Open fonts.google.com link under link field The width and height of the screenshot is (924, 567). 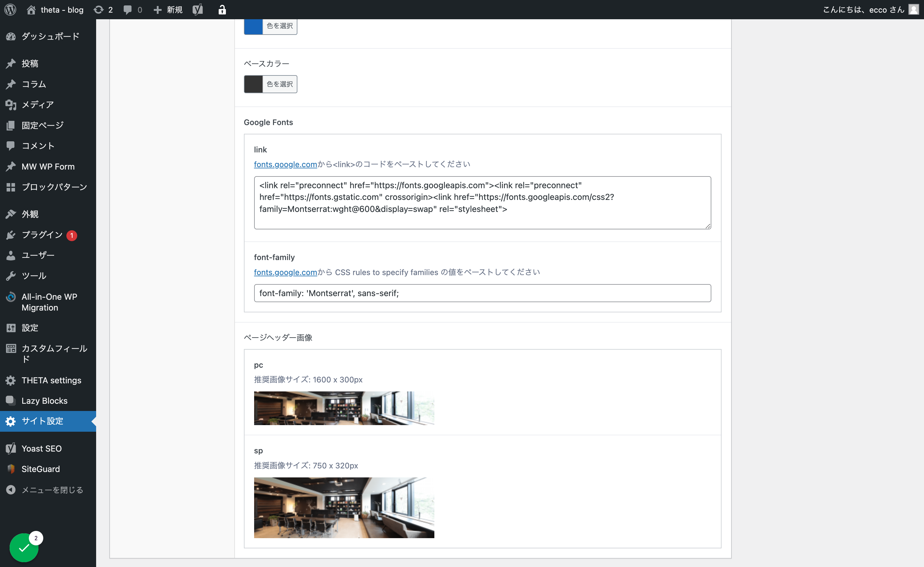click(285, 164)
